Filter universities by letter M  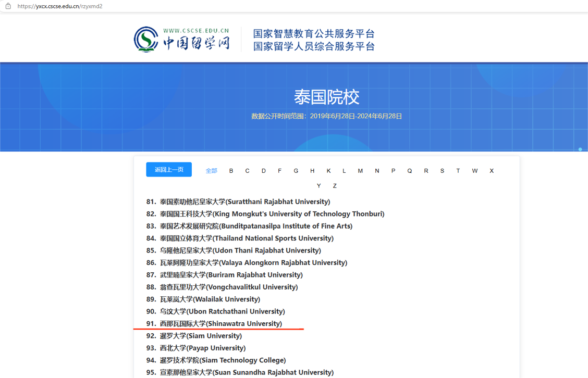[360, 171]
